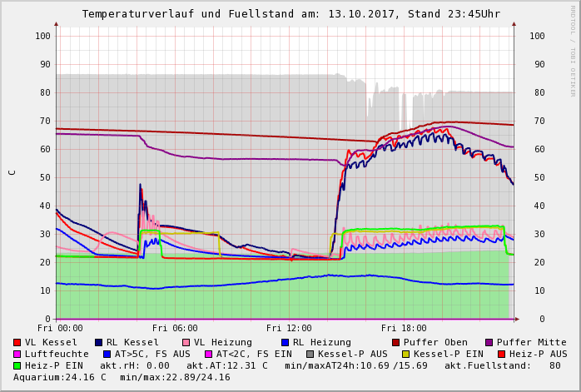The image size is (581, 392).
Task: Click the green Heiz-P EIN legend swatch
Action: point(17,365)
